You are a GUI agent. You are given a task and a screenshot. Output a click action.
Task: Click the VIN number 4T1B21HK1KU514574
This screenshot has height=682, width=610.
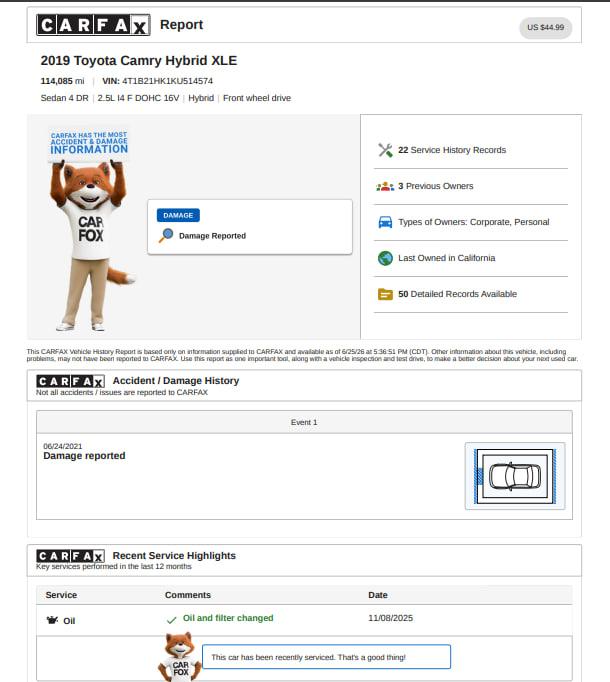[168, 81]
